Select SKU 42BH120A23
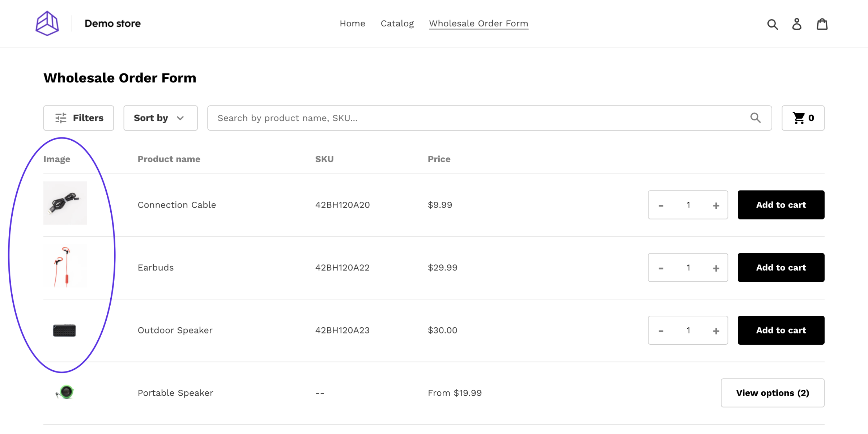868x434 pixels. coord(342,330)
